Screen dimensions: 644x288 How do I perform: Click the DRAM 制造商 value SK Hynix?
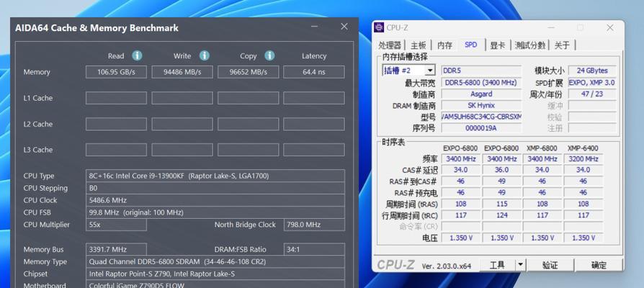[481, 105]
